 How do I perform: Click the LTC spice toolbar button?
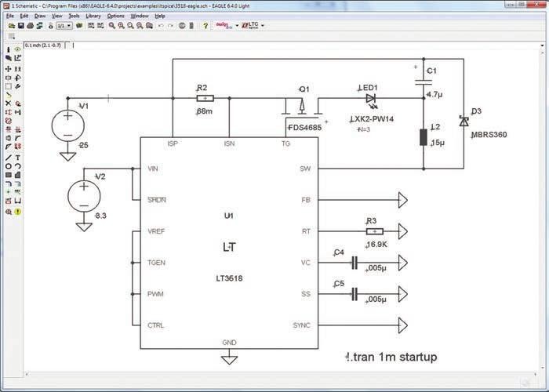click(250, 25)
